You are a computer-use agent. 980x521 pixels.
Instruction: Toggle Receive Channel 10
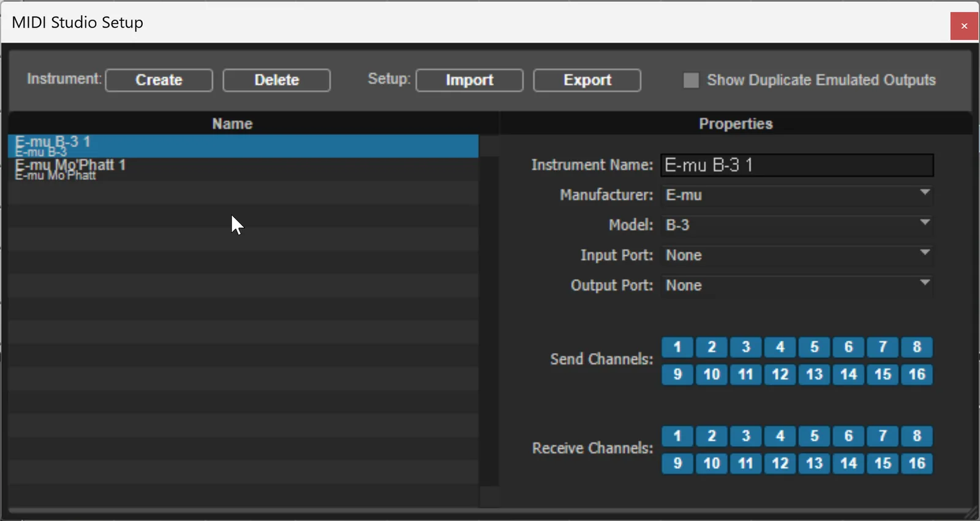pyautogui.click(x=712, y=463)
